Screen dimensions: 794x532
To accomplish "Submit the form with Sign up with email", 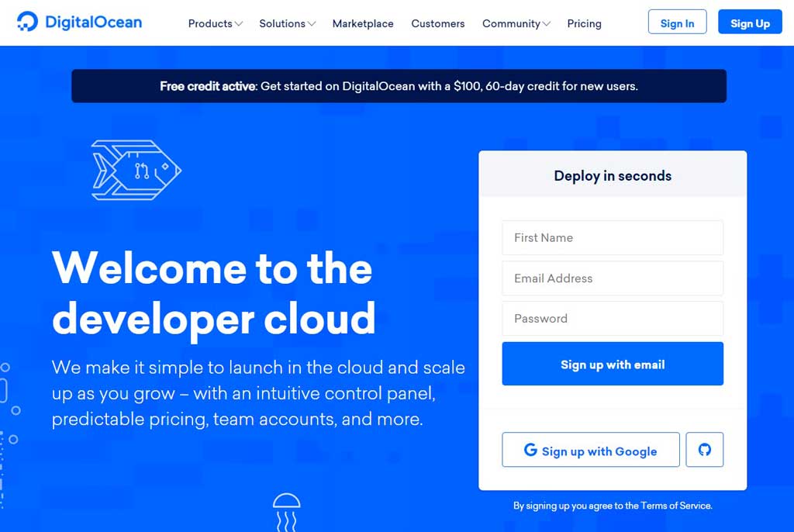I will coord(613,364).
